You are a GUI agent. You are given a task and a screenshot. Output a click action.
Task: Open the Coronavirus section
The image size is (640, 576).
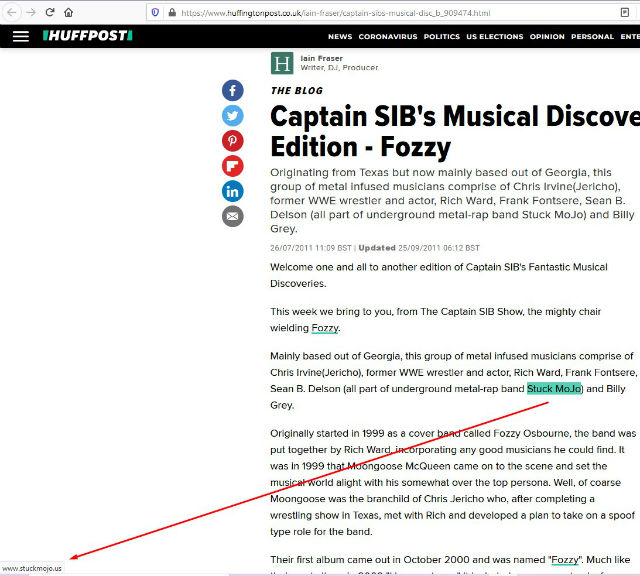click(388, 37)
